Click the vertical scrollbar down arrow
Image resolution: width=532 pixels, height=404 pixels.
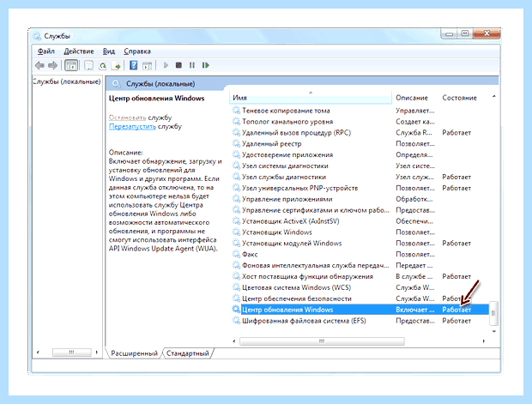click(494, 331)
